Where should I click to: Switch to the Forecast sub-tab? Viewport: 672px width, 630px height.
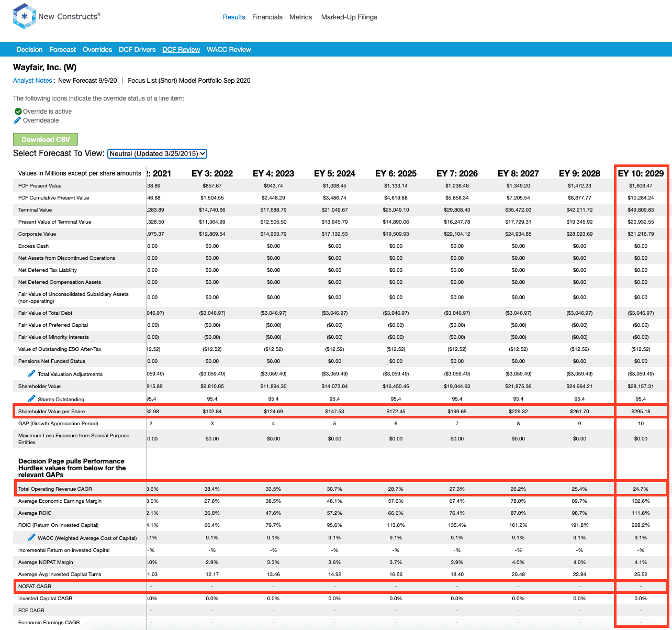tap(63, 49)
